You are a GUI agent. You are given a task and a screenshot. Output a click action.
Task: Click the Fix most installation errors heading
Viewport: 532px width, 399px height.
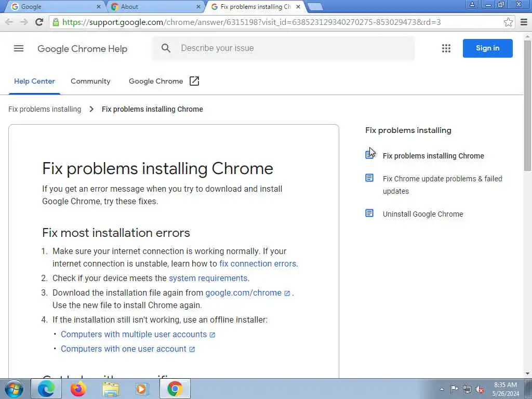[116, 233]
